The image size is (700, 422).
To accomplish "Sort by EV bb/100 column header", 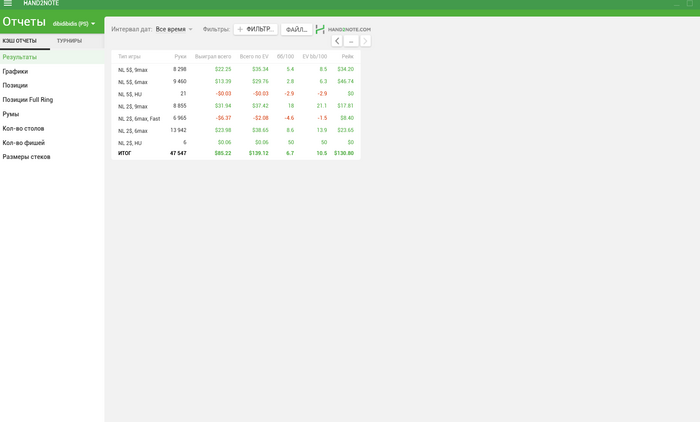I will (x=315, y=57).
